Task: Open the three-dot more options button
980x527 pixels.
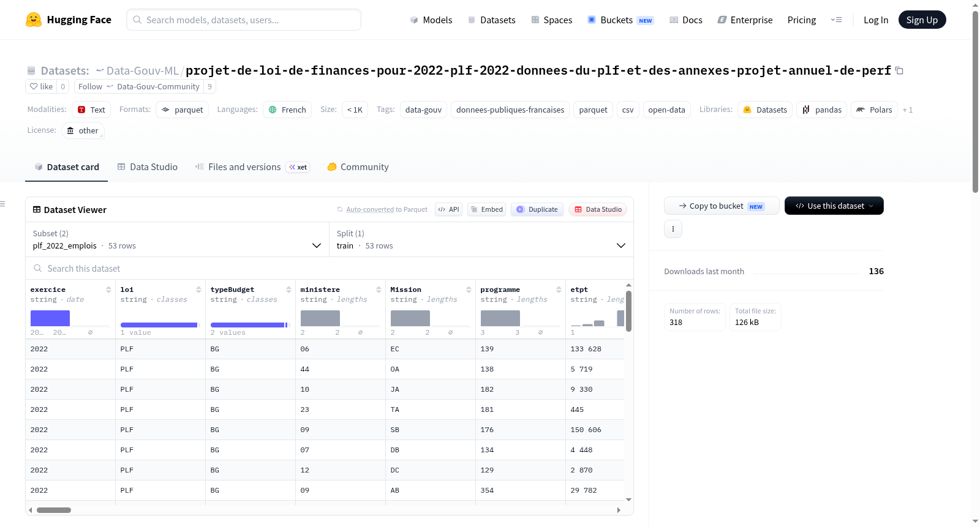Action: 673,229
